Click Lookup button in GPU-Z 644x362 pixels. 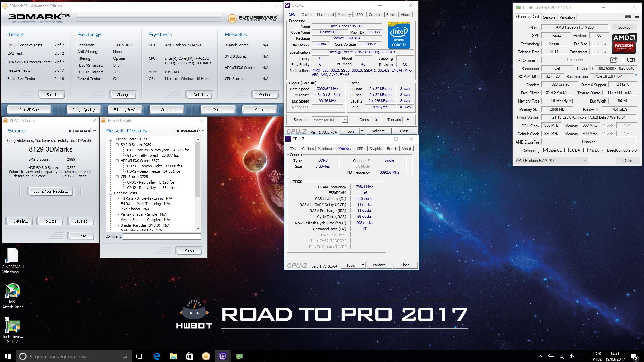tap(624, 27)
